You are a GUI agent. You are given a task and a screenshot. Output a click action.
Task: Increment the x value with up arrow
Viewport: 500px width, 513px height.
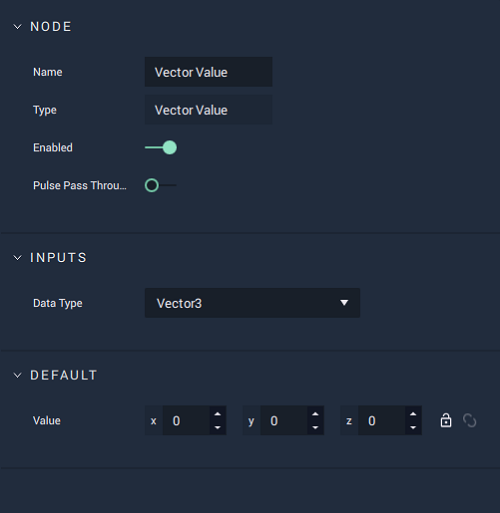pyautogui.click(x=217, y=414)
